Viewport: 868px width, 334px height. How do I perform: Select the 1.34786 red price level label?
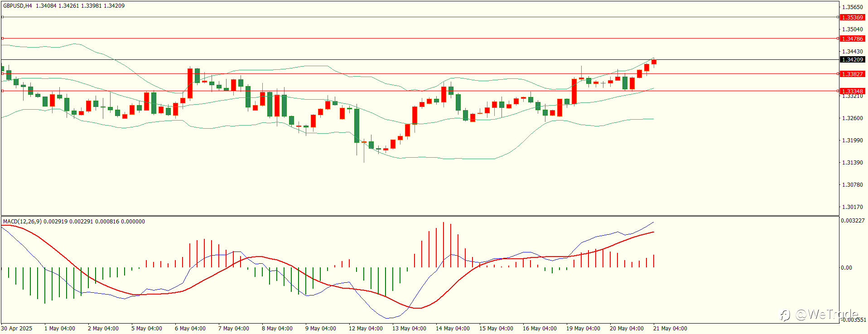point(852,39)
